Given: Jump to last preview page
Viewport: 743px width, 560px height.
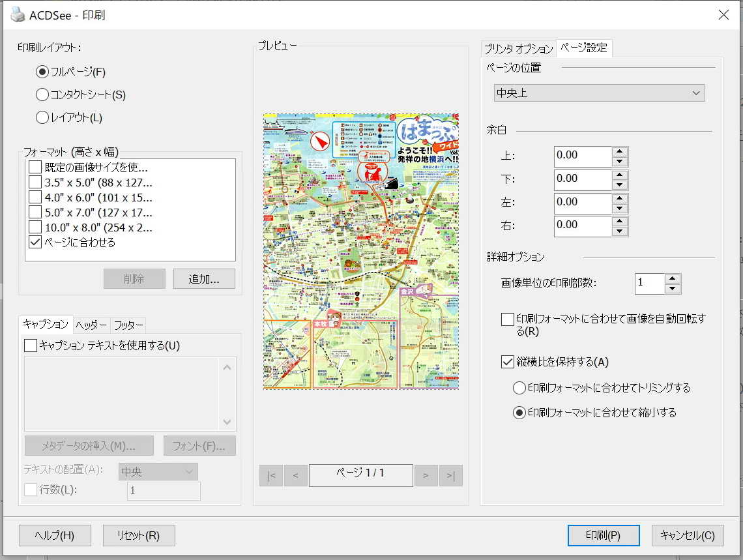Looking at the screenshot, I should 450,475.
